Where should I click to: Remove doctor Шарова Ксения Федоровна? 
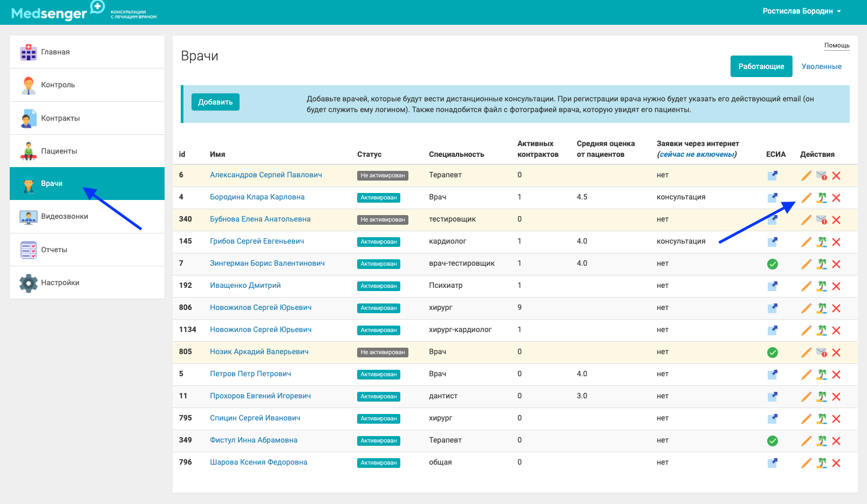(x=836, y=463)
